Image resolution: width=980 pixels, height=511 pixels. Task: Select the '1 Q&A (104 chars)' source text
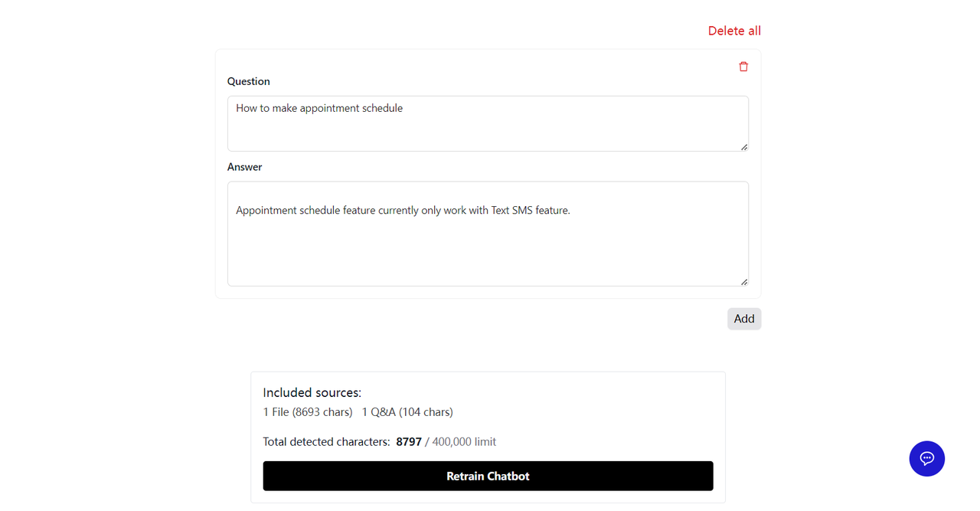coord(407,412)
